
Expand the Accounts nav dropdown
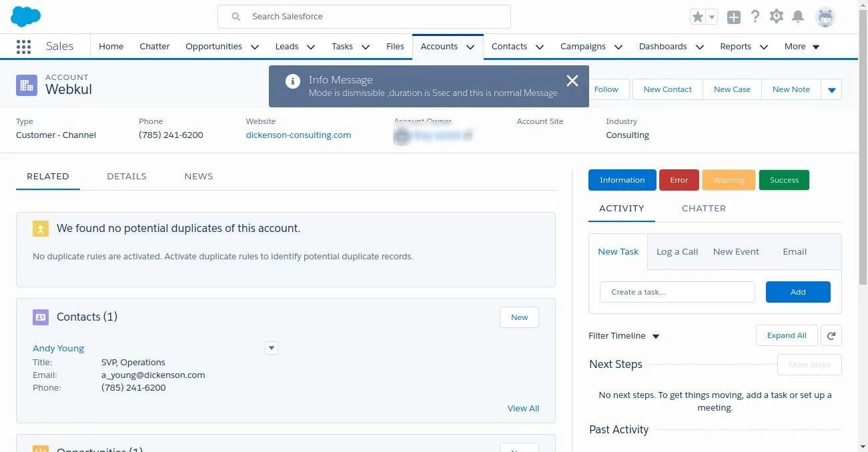(470, 47)
